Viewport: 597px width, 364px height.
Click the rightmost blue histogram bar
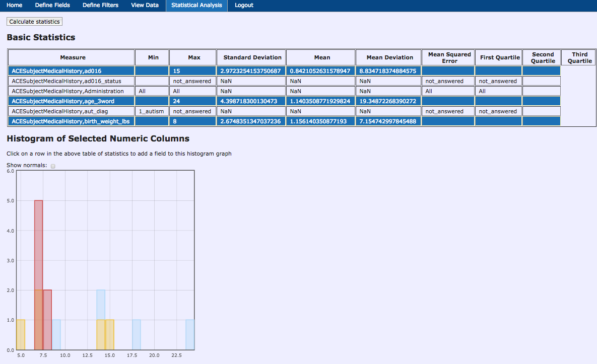[x=190, y=334]
